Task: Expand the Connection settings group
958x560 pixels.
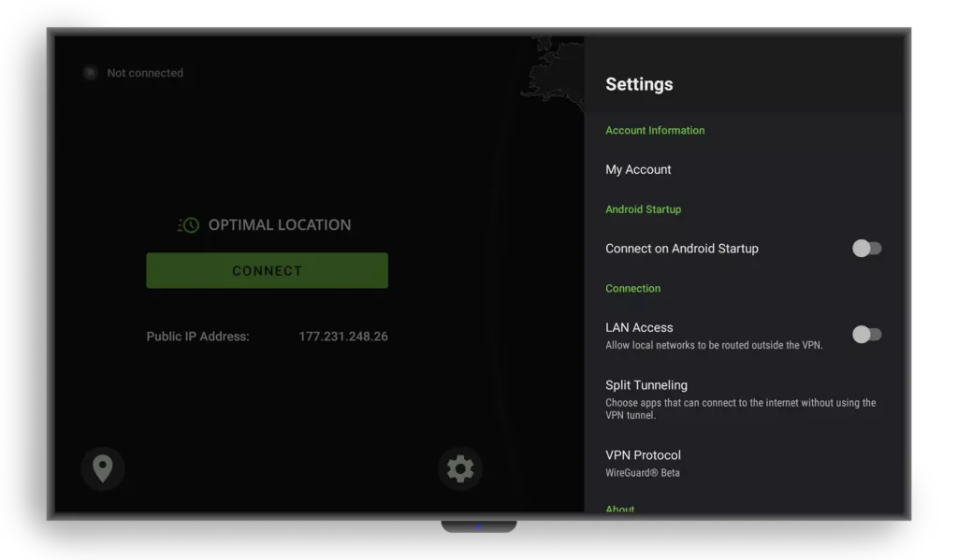Action: click(632, 288)
